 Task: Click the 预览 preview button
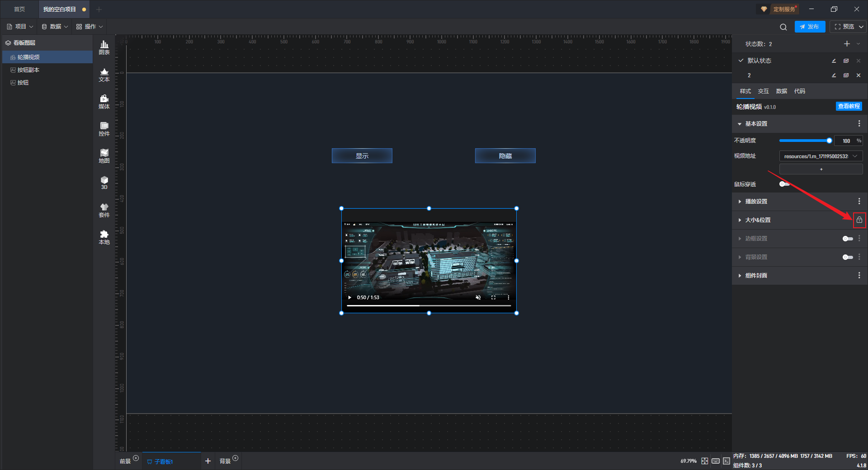844,27
